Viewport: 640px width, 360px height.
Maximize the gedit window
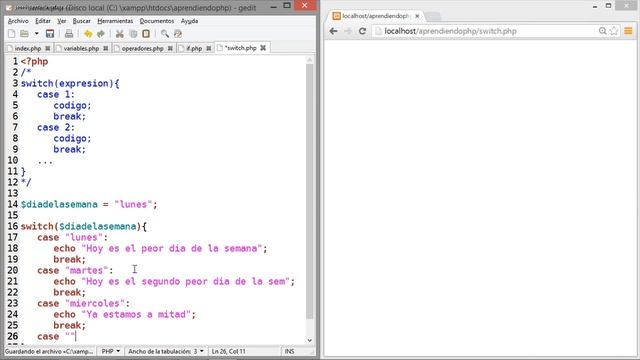click(x=287, y=6)
